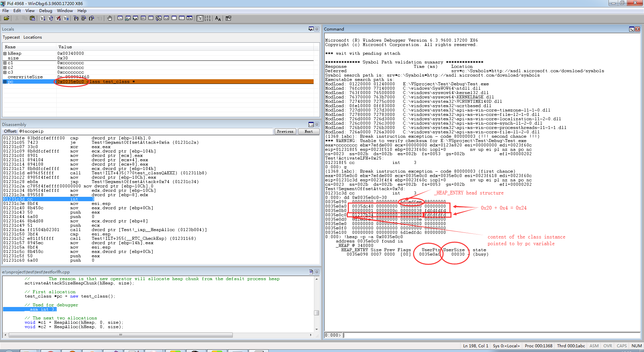The image size is (644, 352).
Task: Click the Options toolbar icon
Action: point(228,18)
